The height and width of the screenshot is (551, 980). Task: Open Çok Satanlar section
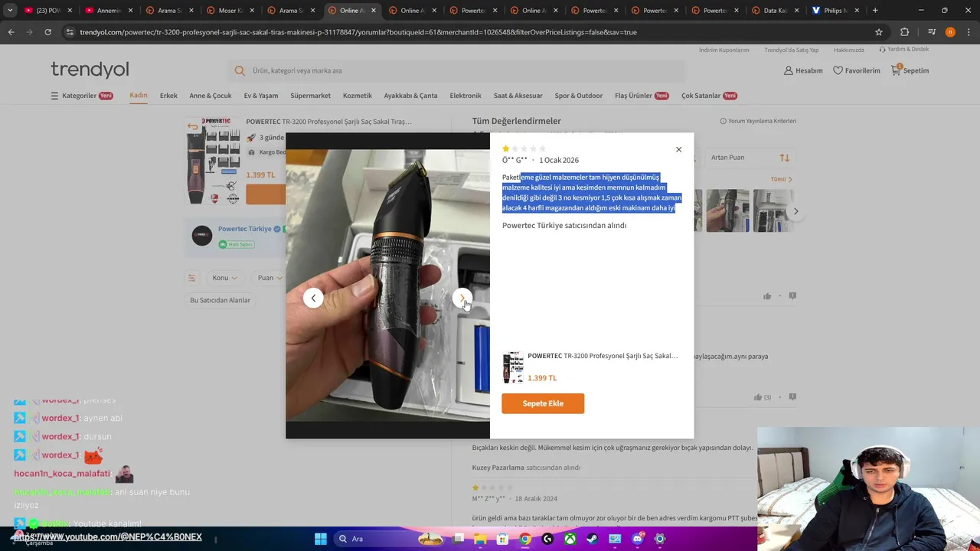tap(709, 96)
